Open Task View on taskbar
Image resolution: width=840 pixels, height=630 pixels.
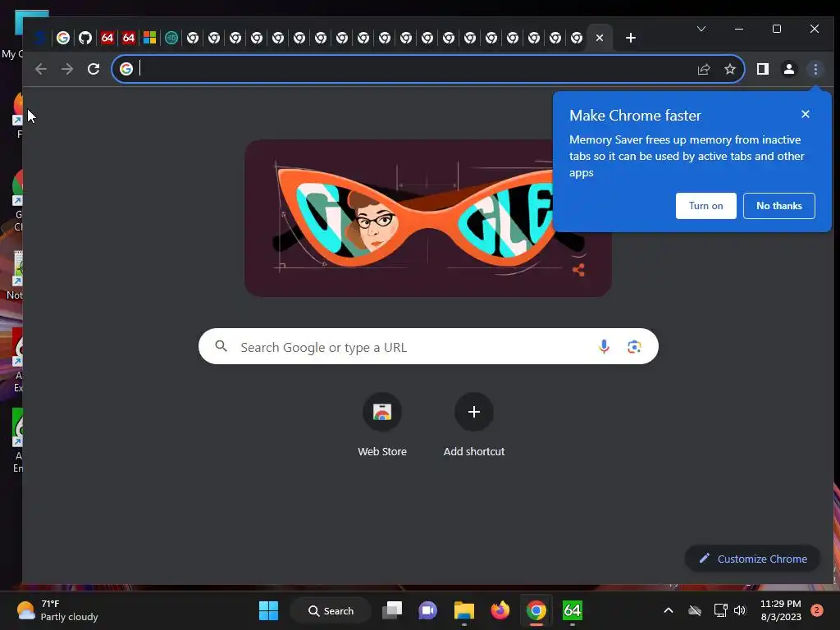[x=392, y=610]
